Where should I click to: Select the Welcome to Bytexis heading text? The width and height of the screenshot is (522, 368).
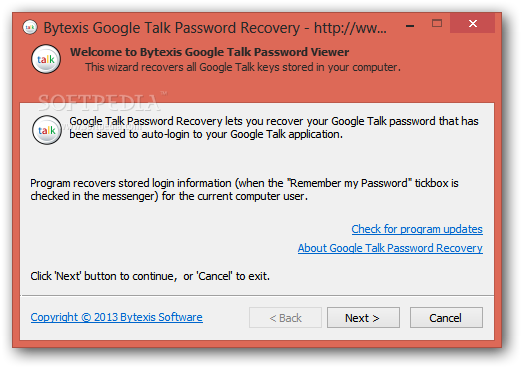click(209, 52)
